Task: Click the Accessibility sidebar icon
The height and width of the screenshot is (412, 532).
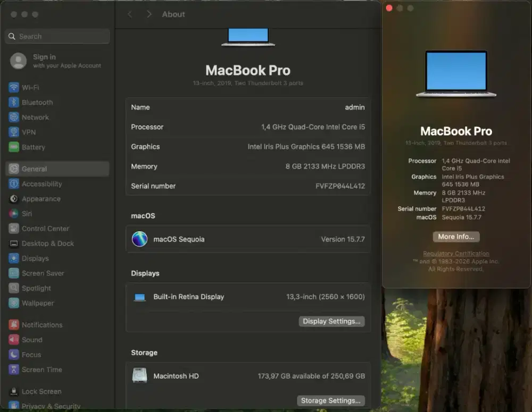Action: click(14, 183)
